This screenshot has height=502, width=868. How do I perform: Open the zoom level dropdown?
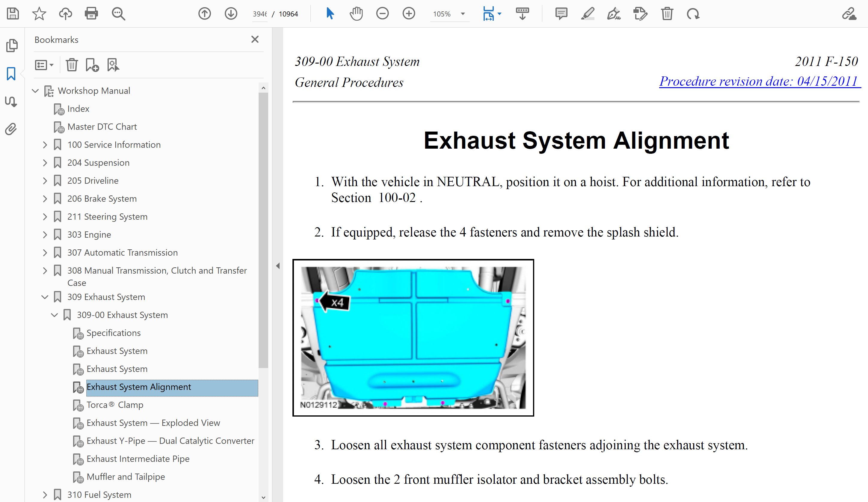click(463, 14)
